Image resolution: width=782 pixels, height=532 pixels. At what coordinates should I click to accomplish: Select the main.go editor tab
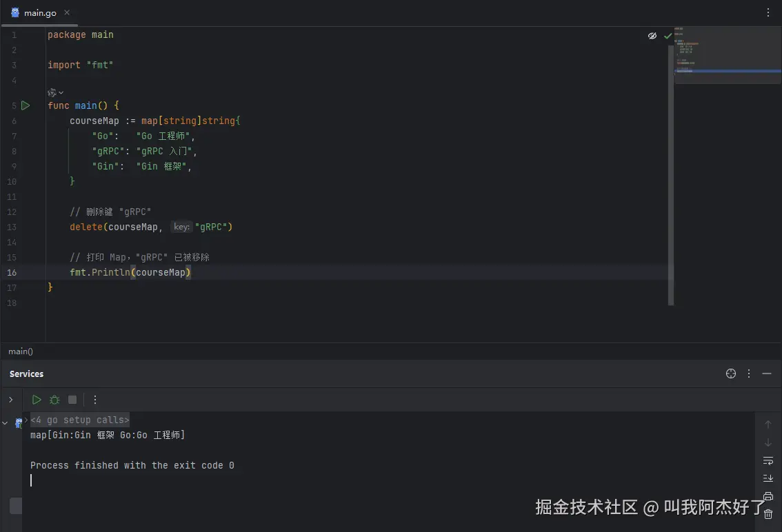pyautogui.click(x=34, y=13)
